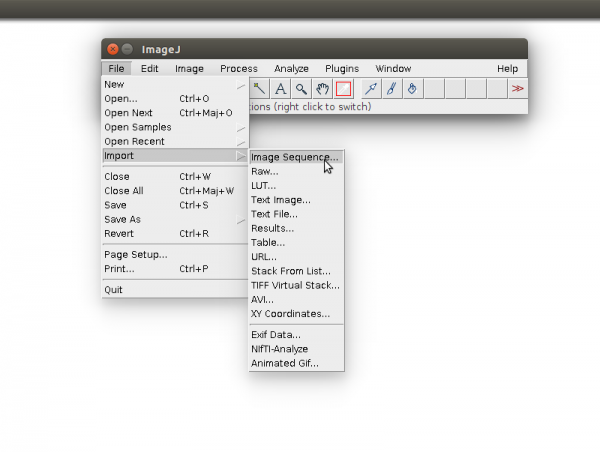Viewport: 600px width, 452px height.
Task: Open the Edit menu
Action: click(x=149, y=69)
